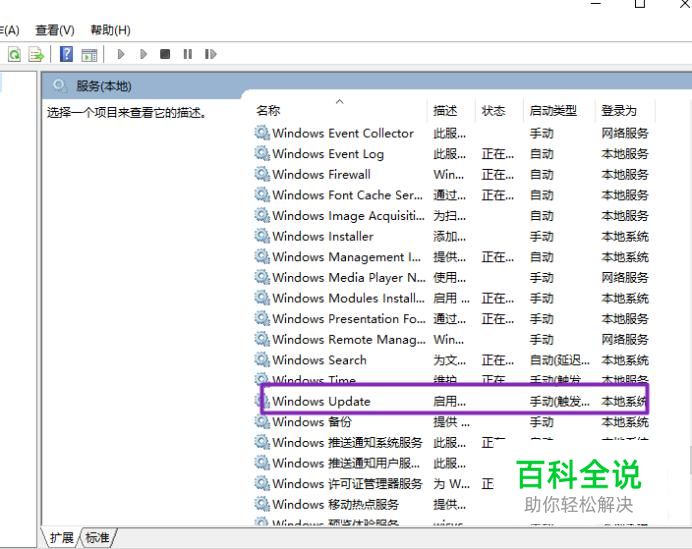Open the Help question-mark toolbar icon
Viewport: 692px width, 549px height.
pos(66,54)
